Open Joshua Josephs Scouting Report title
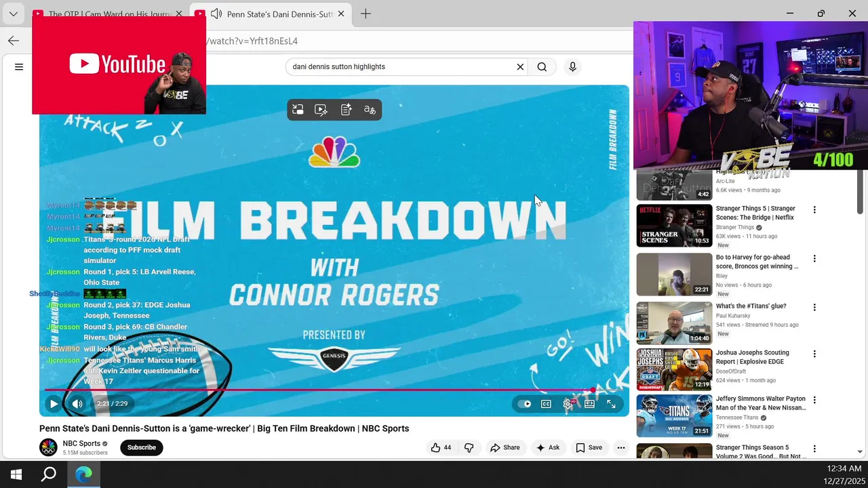This screenshot has width=868, height=488. [x=753, y=357]
